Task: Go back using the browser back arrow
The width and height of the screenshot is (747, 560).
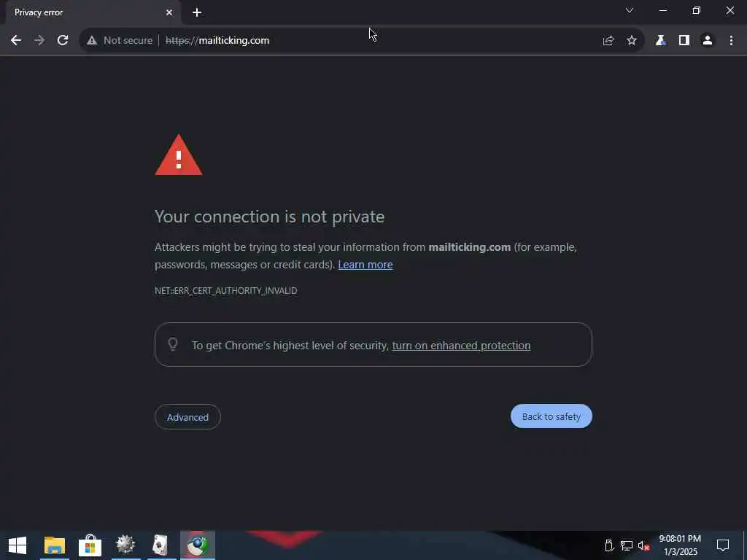Action: click(16, 41)
